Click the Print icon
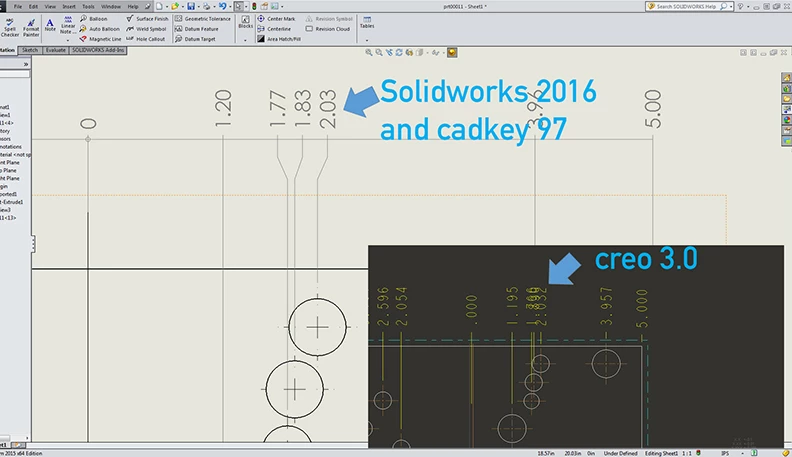This screenshot has height=457, width=792. point(206,6)
